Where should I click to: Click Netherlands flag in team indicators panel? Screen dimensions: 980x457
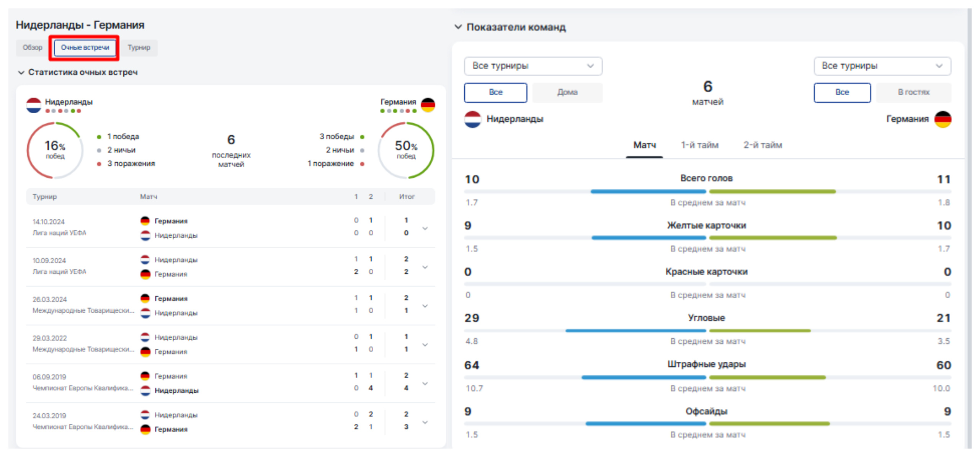pos(473,119)
